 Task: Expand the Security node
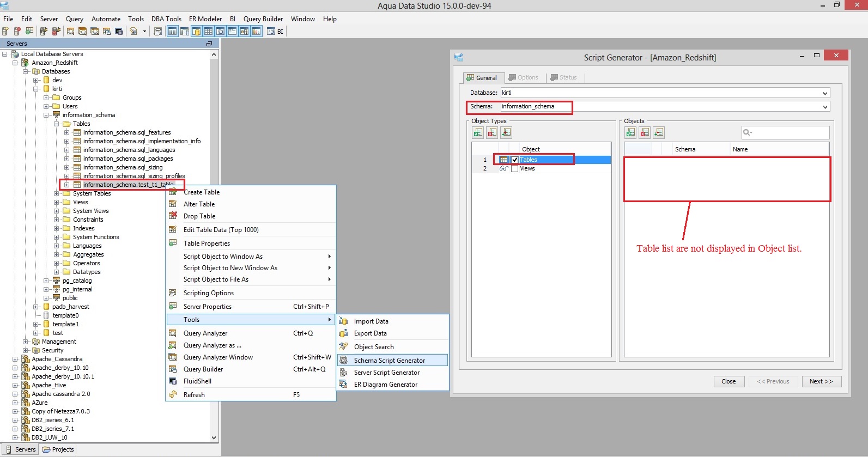coord(26,350)
